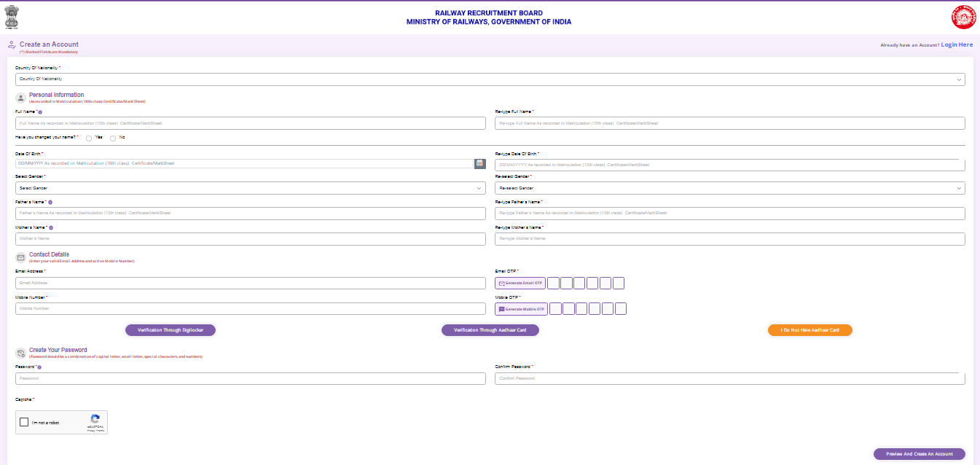The width and height of the screenshot is (980, 465).
Task: Expand the Country Of Nationality dropdown
Action: click(490, 79)
